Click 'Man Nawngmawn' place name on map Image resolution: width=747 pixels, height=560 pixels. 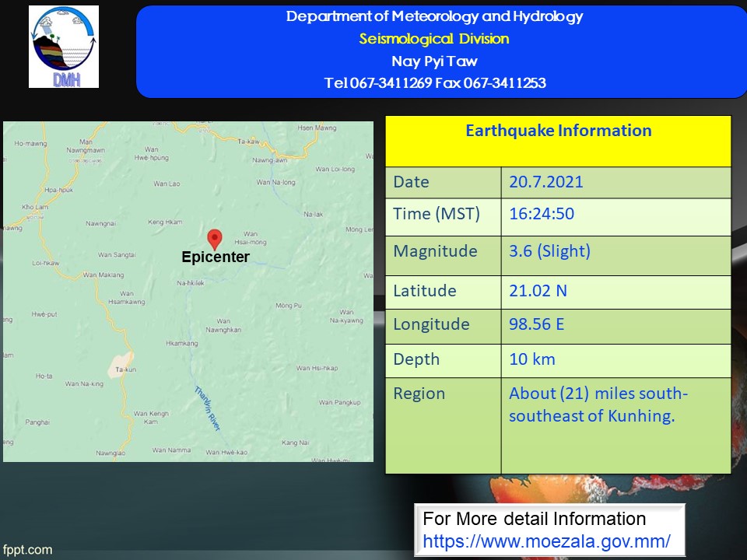[x=86, y=146]
